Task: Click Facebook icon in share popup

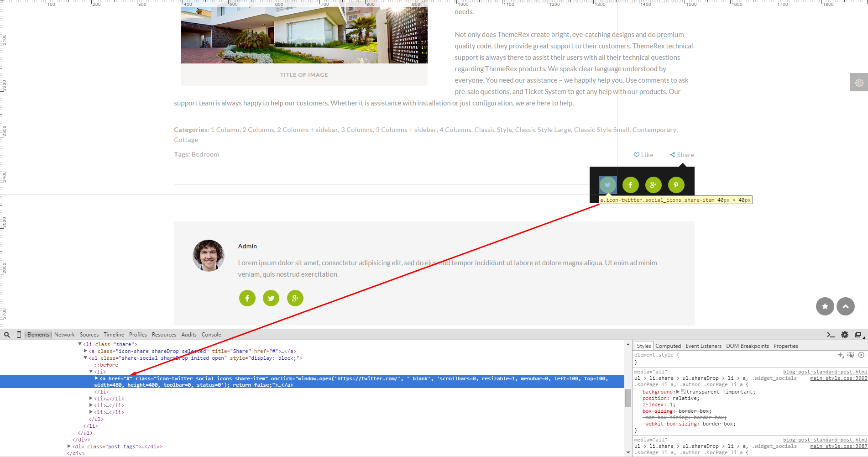Action: tap(630, 185)
